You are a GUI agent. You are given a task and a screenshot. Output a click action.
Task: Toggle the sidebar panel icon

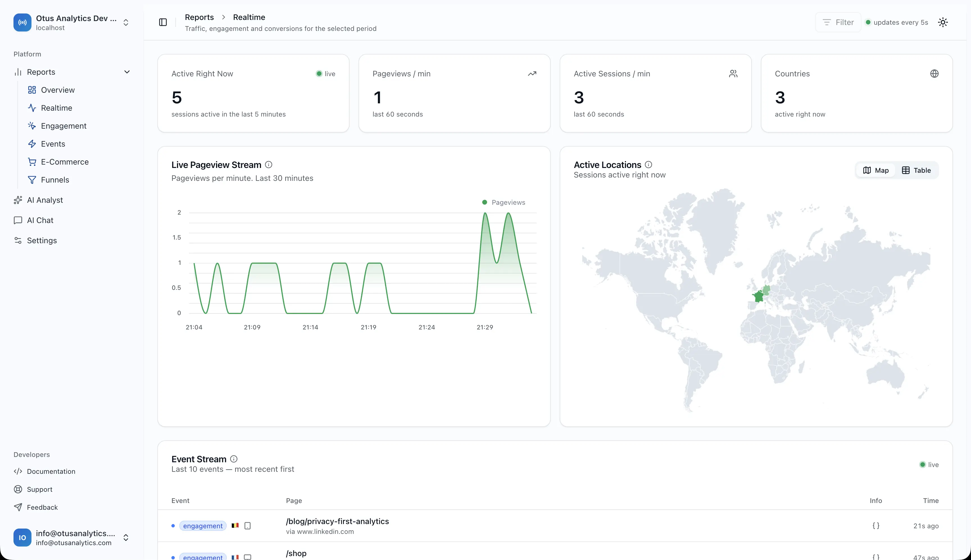coord(163,22)
